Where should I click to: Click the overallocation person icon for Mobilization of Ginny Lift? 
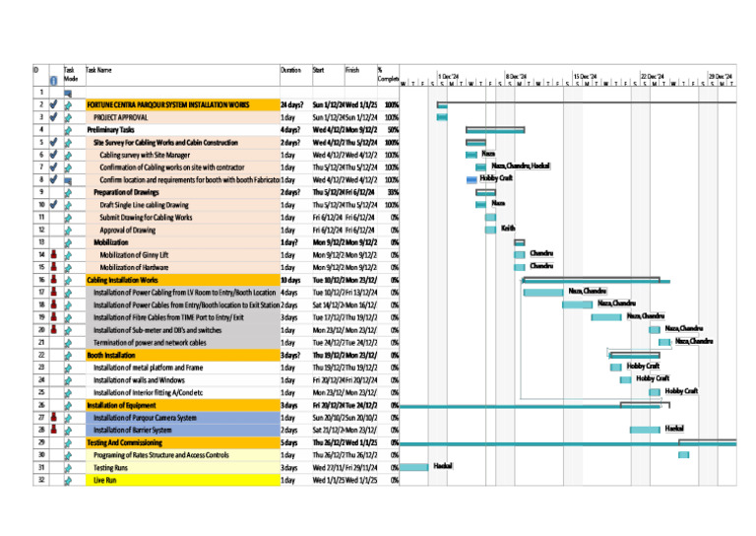pyautogui.click(x=53, y=254)
